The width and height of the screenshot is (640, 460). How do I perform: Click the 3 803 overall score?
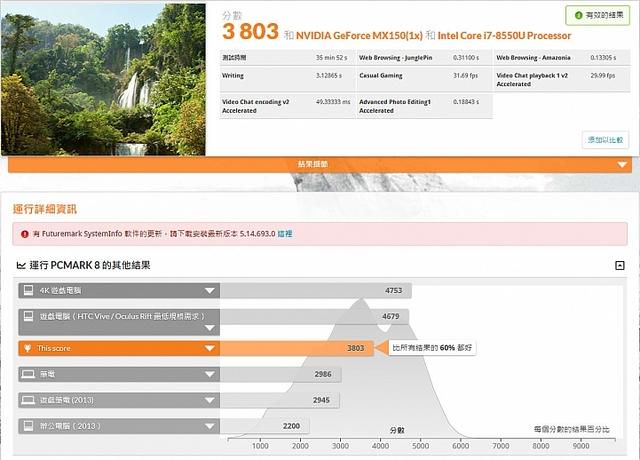point(251,31)
